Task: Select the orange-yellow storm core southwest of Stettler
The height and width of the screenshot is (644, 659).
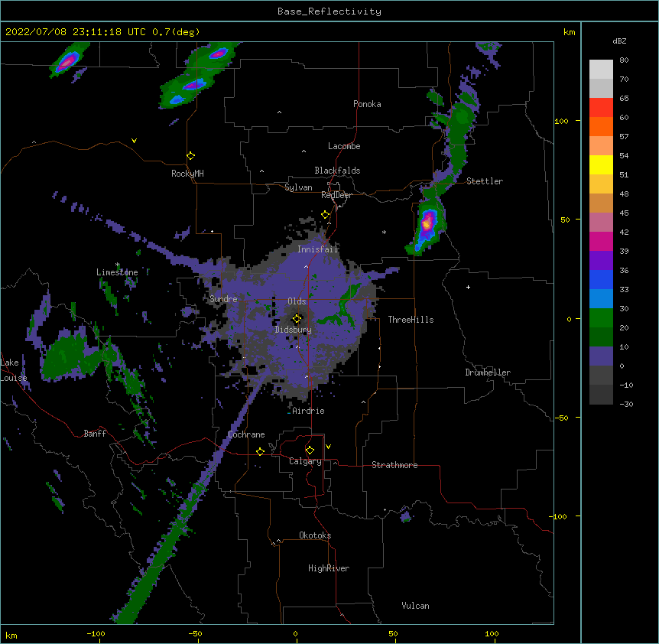Action: tap(427, 224)
